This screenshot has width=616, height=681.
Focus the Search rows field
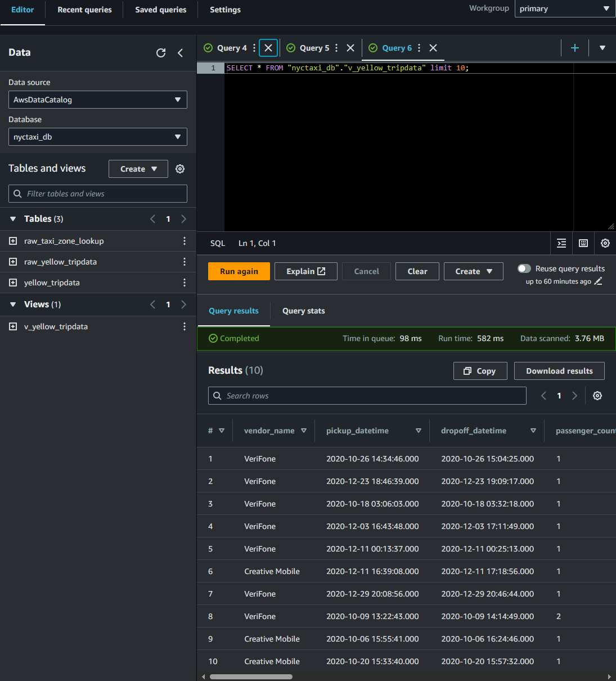(367, 396)
